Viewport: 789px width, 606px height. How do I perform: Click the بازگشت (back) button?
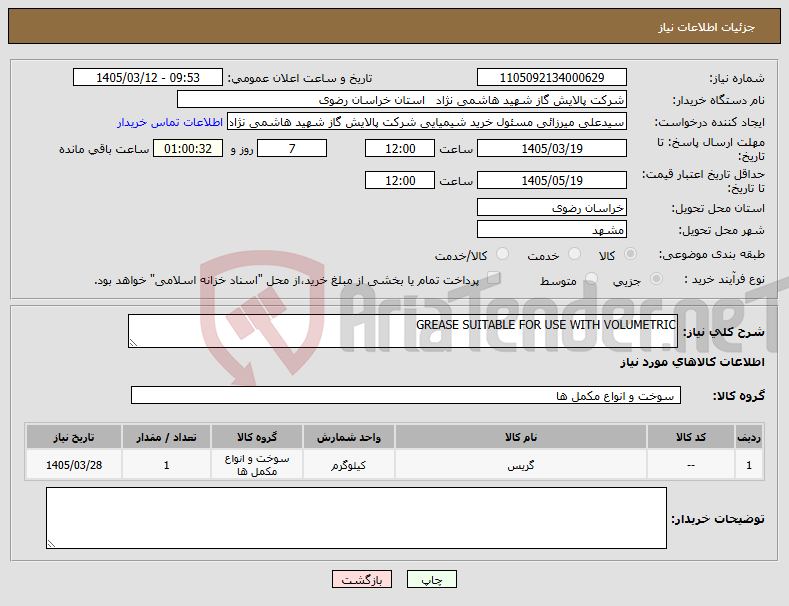362,579
